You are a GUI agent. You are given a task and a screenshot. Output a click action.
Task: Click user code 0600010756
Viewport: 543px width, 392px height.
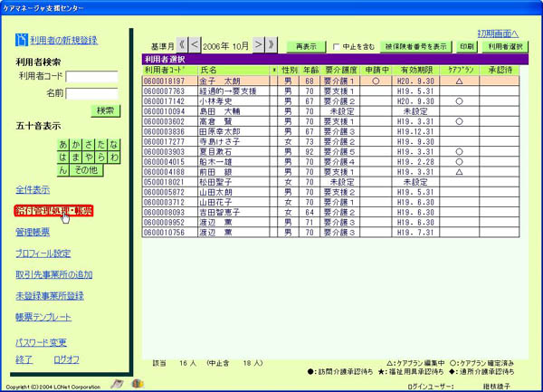[x=164, y=233]
